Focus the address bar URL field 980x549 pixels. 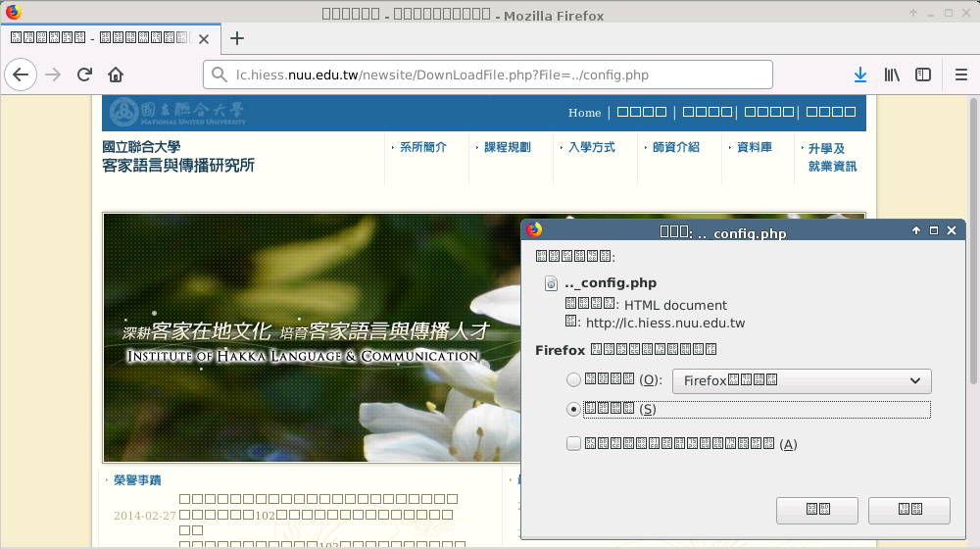(x=487, y=75)
